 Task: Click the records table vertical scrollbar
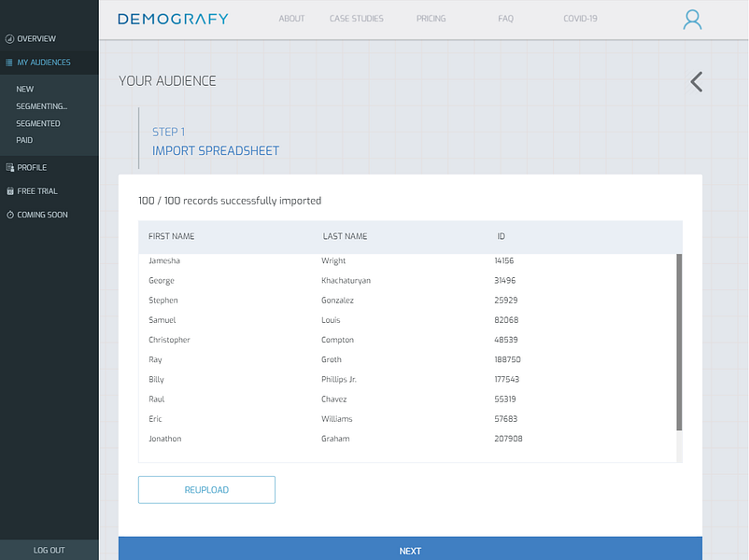pos(679,342)
